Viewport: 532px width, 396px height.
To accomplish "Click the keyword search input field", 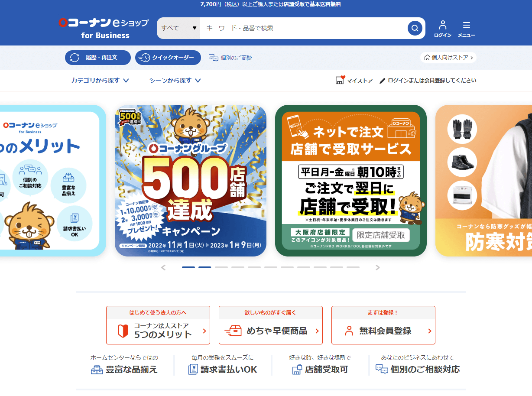I will pyautogui.click(x=303, y=28).
